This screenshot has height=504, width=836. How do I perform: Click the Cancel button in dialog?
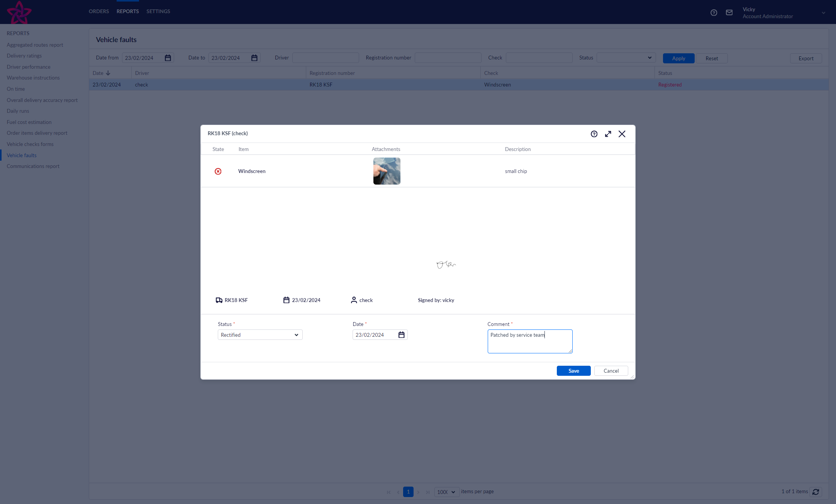point(611,371)
